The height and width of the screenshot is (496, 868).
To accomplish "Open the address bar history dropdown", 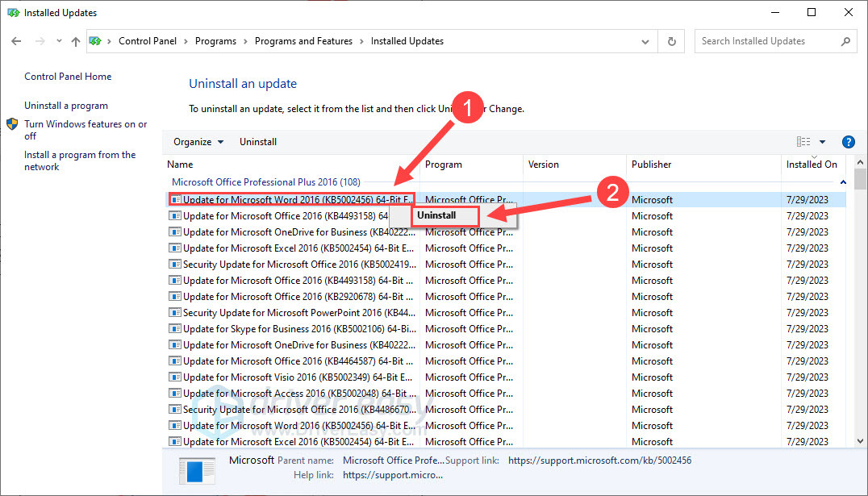I will click(x=645, y=40).
